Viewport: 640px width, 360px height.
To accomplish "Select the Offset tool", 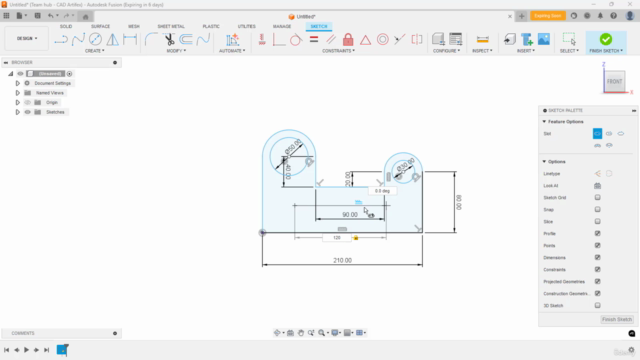I will tap(186, 40).
